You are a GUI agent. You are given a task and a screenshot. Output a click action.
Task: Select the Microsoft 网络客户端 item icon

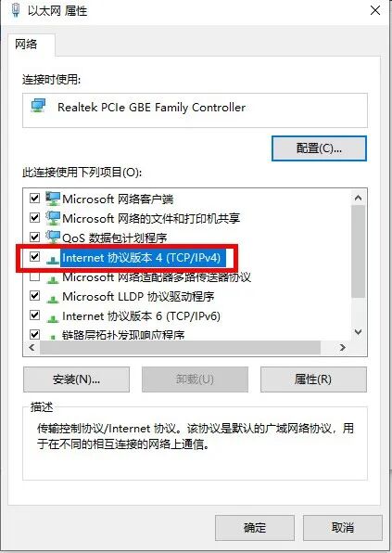click(53, 199)
